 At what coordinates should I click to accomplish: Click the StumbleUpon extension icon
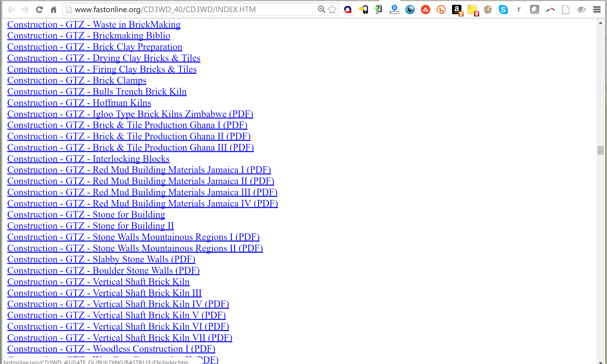pyautogui.click(x=425, y=10)
